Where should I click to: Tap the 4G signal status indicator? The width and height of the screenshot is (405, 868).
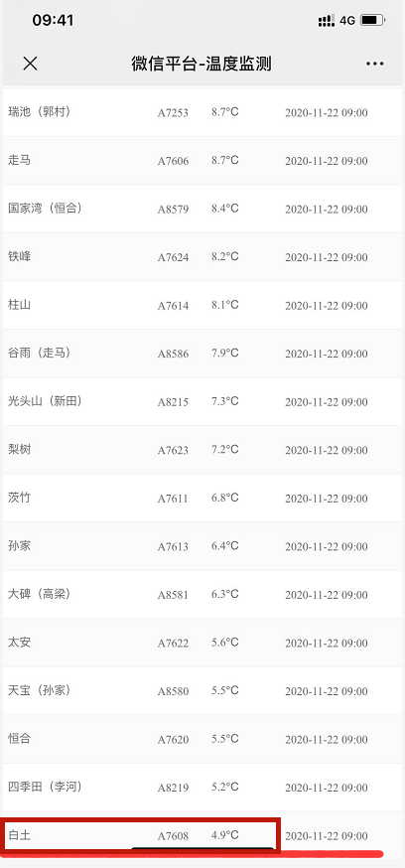(x=347, y=21)
